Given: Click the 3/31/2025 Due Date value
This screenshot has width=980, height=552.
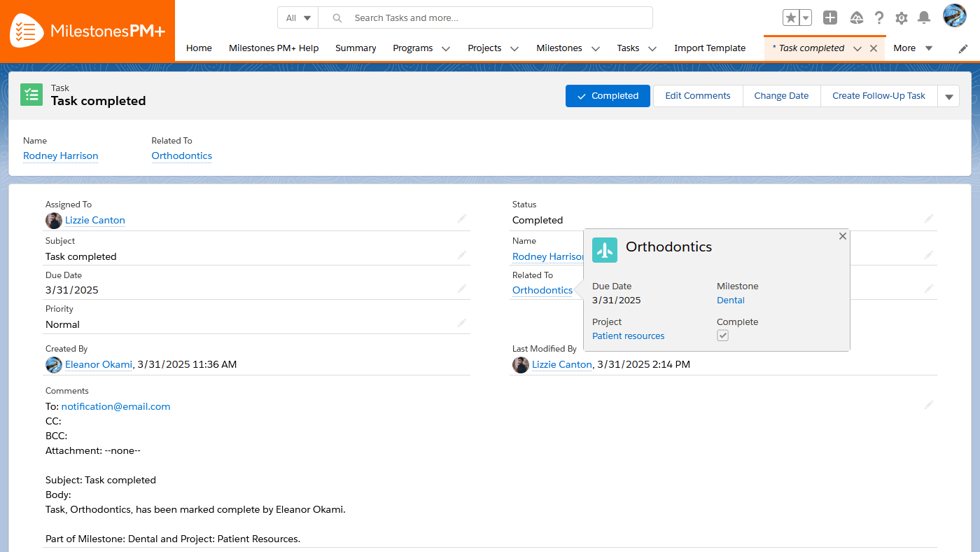Looking at the screenshot, I should pos(72,291).
